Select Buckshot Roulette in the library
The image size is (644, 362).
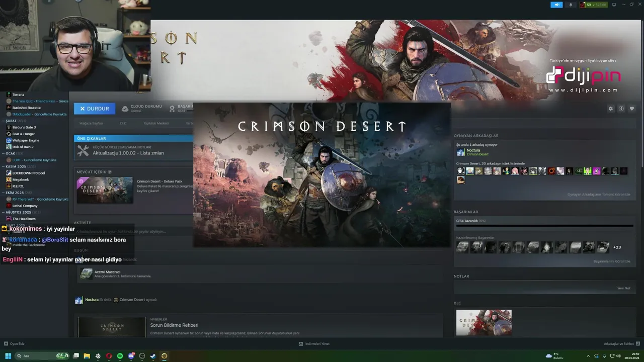(x=26, y=108)
